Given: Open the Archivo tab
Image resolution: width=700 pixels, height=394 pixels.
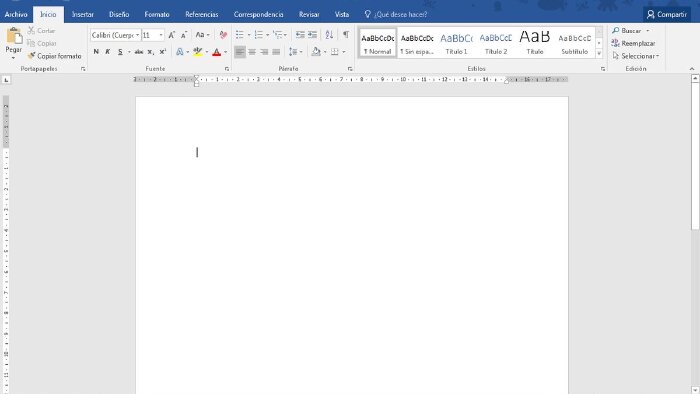Looking at the screenshot, I should [16, 14].
